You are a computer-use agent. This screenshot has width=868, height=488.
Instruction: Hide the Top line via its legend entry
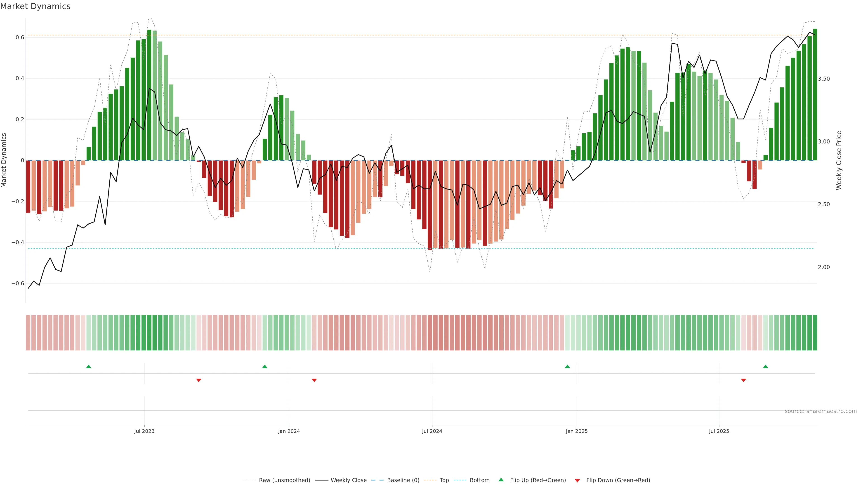click(444, 480)
